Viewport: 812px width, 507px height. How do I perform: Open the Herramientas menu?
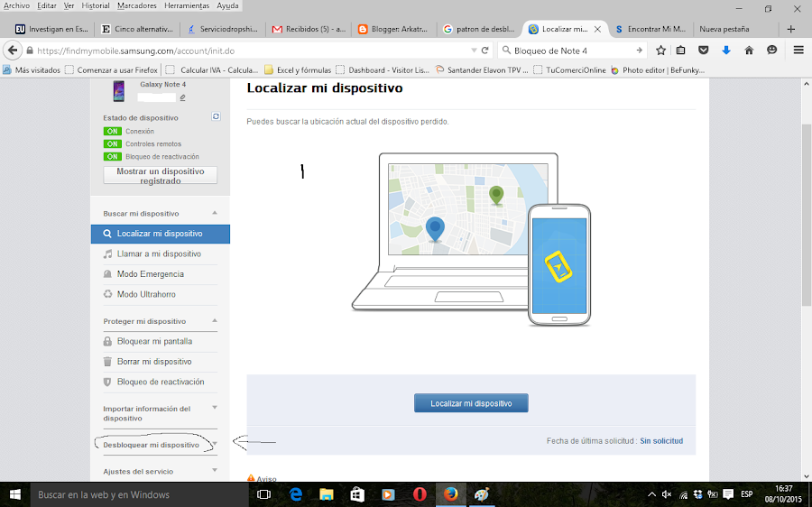coord(187,5)
